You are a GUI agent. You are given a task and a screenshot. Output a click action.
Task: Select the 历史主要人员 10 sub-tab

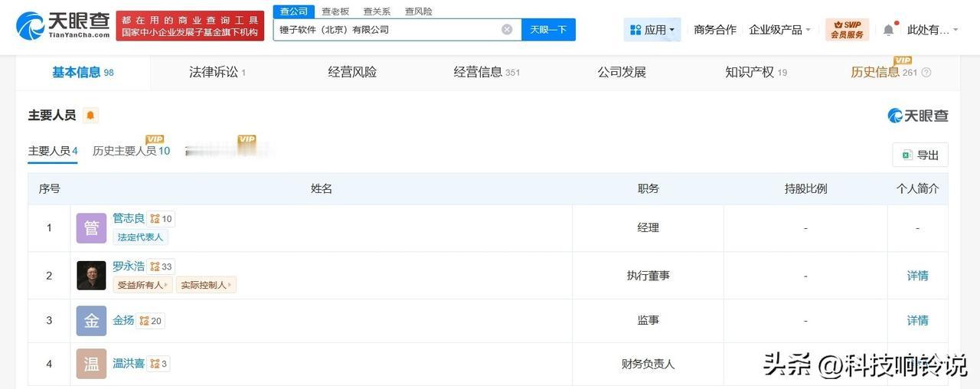132,151
